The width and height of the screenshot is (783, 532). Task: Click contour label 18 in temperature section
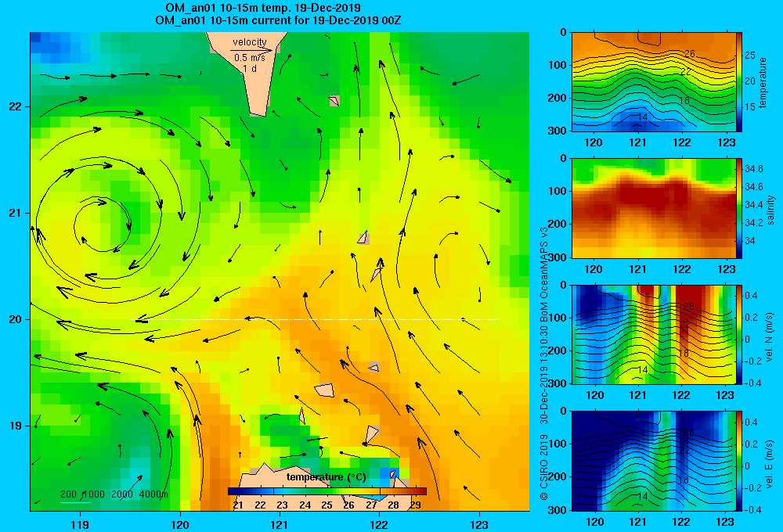click(x=684, y=101)
